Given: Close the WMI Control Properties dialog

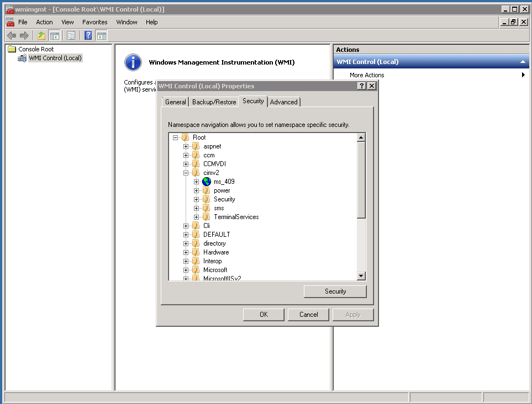Looking at the screenshot, I should click(x=372, y=86).
